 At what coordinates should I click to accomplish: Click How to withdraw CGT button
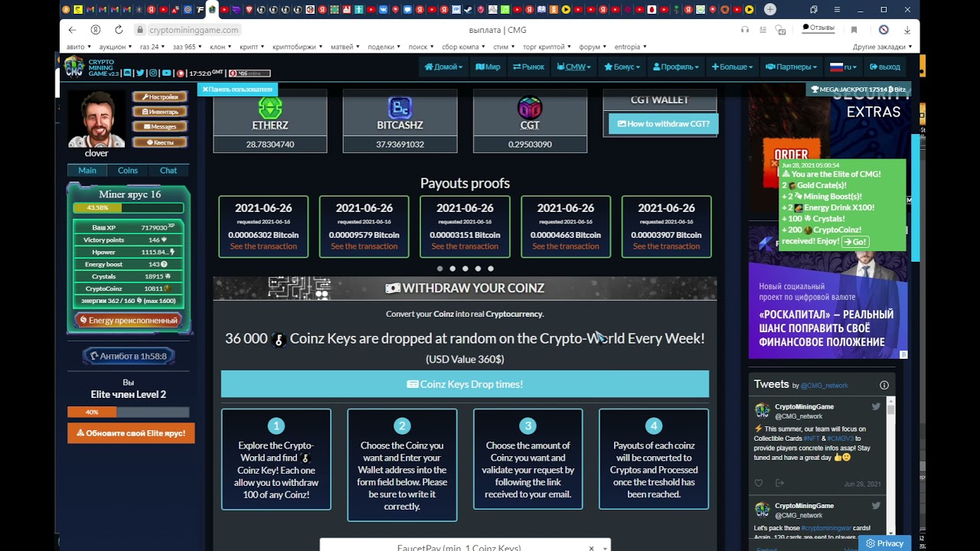click(x=663, y=123)
